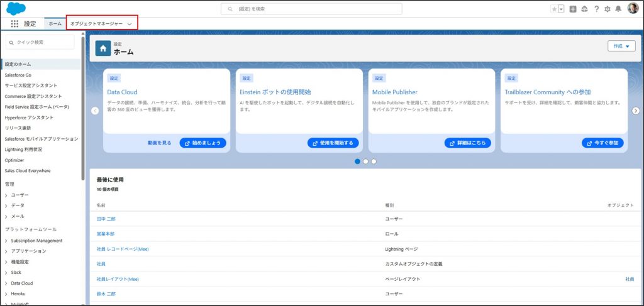Image resolution: width=644 pixels, height=306 pixels.
Task: Open the user profile avatar
Action: (633, 8)
